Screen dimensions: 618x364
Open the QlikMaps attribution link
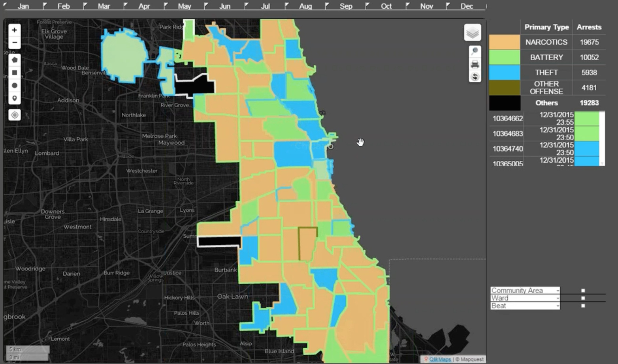pyautogui.click(x=440, y=359)
